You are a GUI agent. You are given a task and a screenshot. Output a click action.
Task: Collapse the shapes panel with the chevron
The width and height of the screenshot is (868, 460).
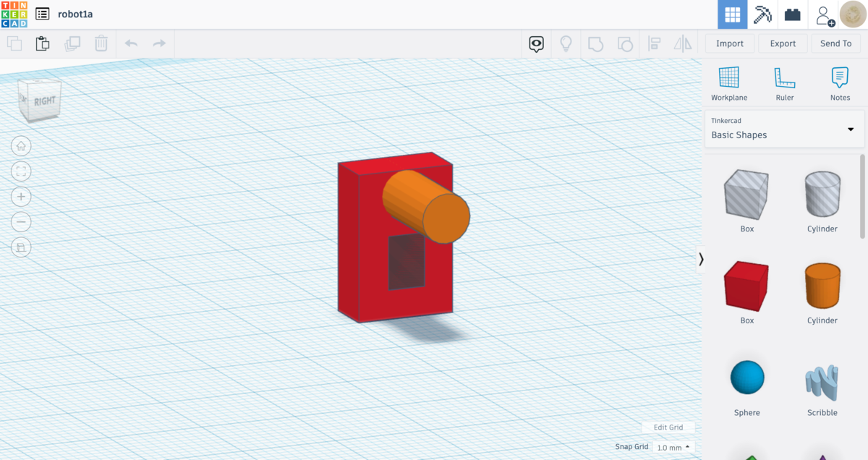coord(700,259)
